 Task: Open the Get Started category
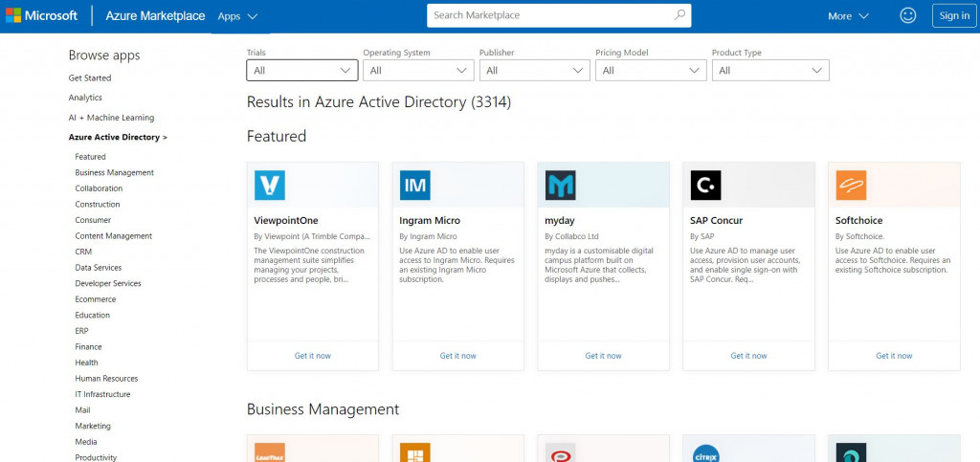pyautogui.click(x=90, y=78)
